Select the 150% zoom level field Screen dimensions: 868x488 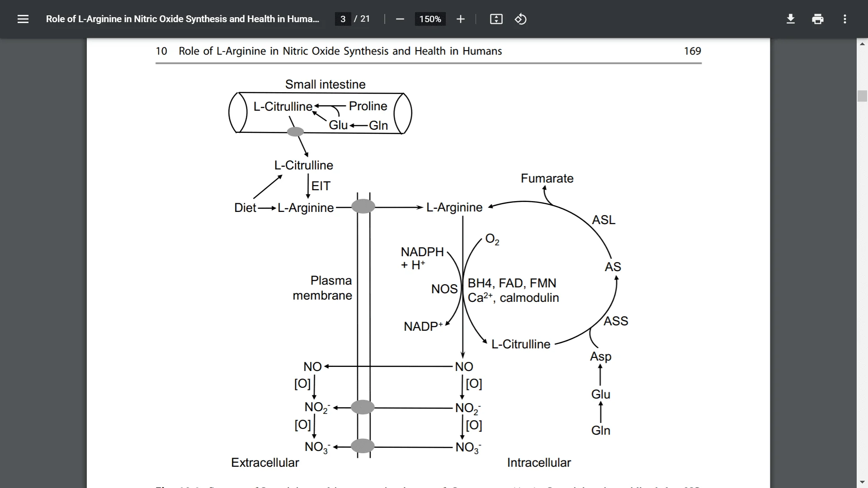point(430,19)
